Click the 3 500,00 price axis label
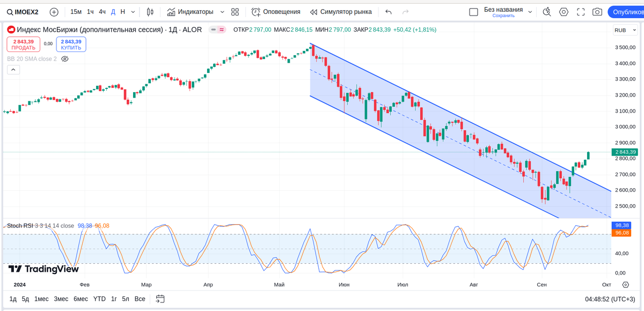The image size is (644, 311). click(626, 48)
